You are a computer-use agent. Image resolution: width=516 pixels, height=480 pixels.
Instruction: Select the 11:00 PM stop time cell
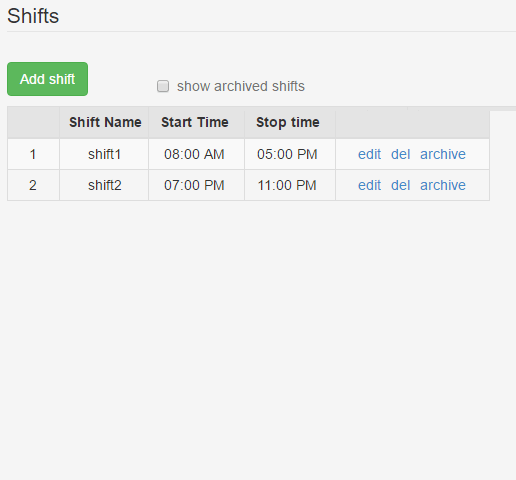[290, 185]
